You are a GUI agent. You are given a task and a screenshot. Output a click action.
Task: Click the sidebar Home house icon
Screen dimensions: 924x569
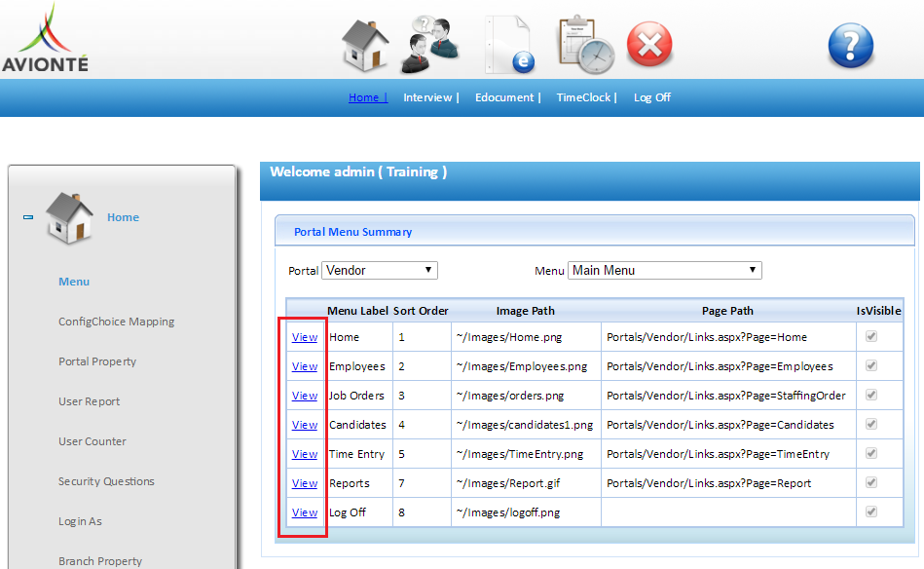pyautogui.click(x=69, y=217)
